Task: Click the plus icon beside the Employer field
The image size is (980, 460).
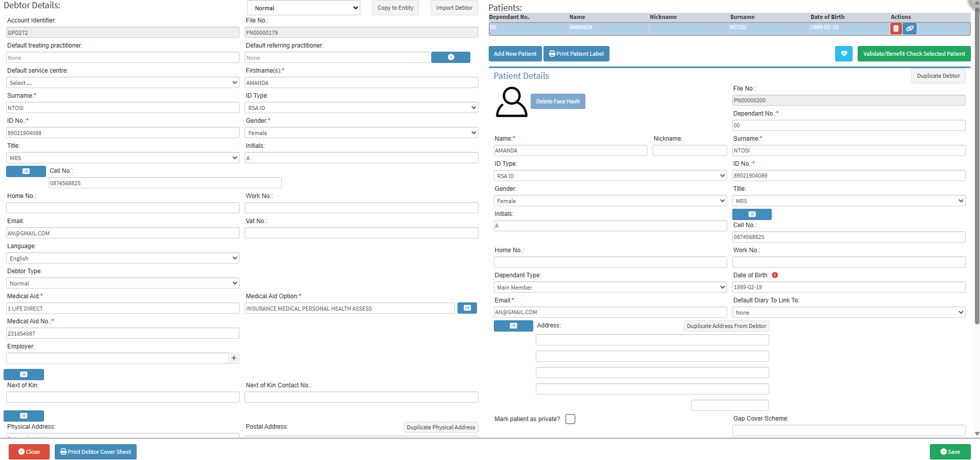Action: pyautogui.click(x=234, y=358)
